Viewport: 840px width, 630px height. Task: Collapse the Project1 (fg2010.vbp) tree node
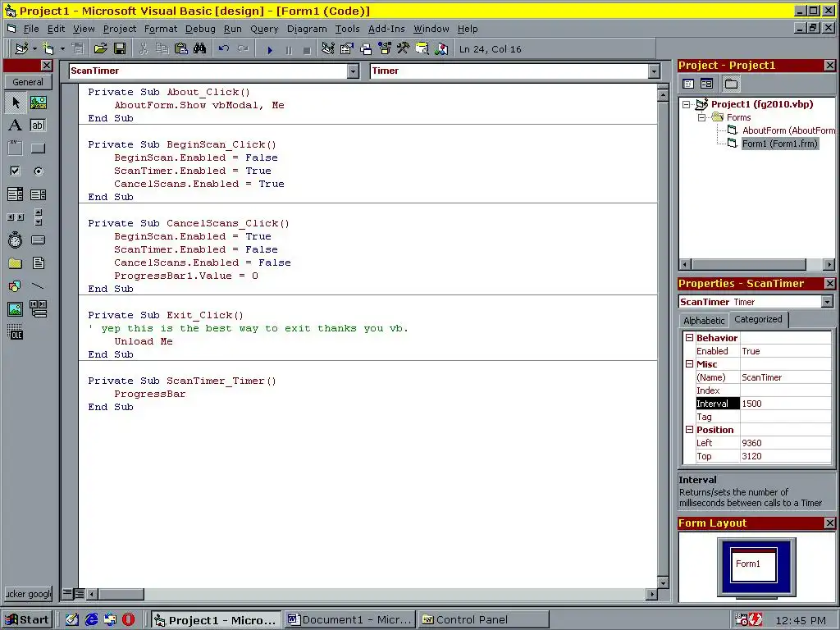(x=687, y=104)
